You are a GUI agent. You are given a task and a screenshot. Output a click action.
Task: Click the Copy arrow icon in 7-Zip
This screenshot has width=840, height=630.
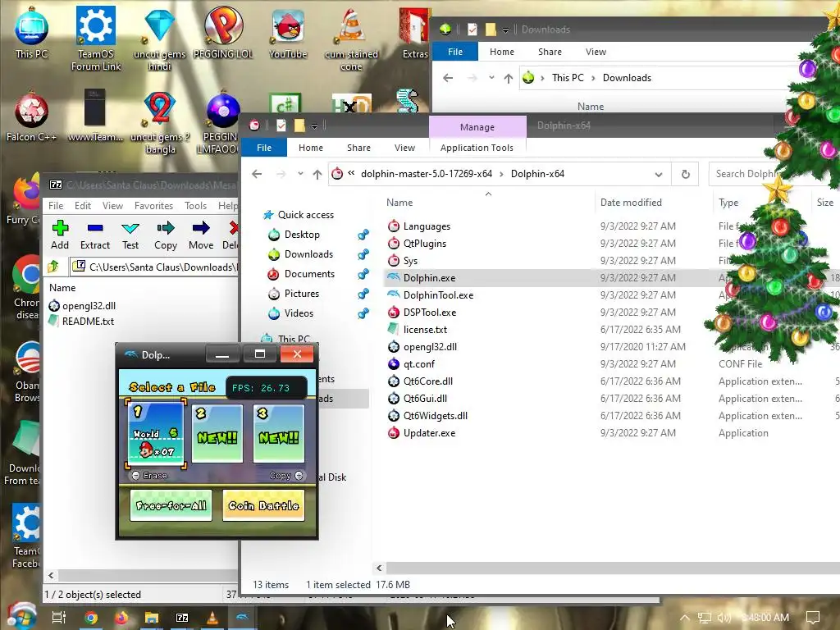pyautogui.click(x=166, y=228)
